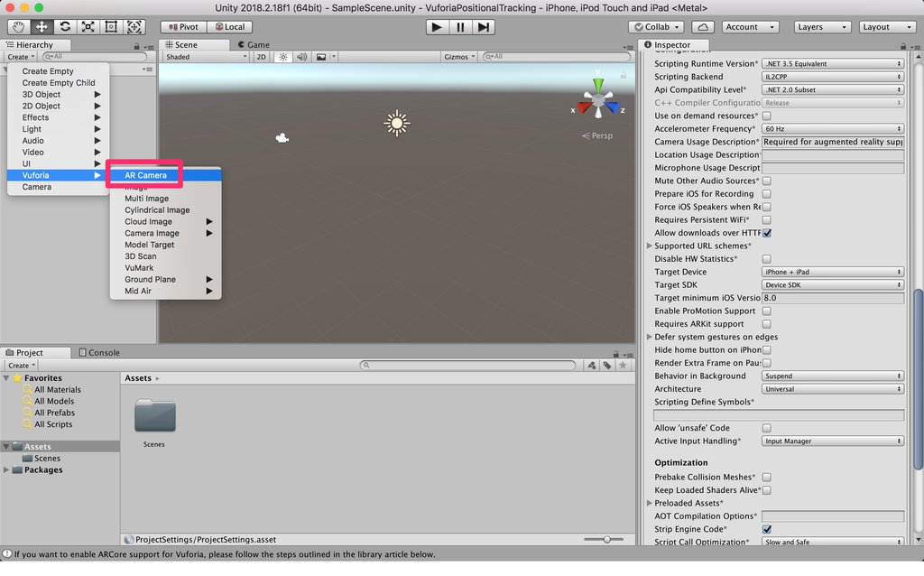Image resolution: width=924 pixels, height=576 pixels.
Task: Lock the Inspector panel
Action: click(902, 46)
